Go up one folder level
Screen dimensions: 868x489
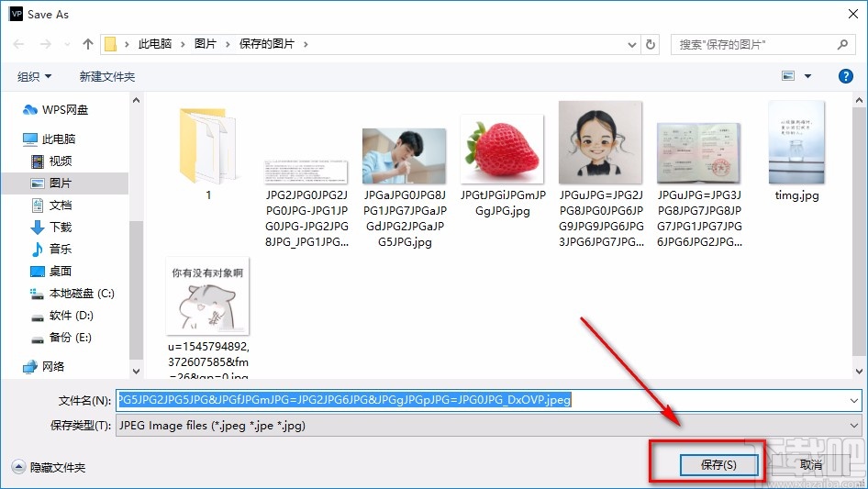coord(87,44)
